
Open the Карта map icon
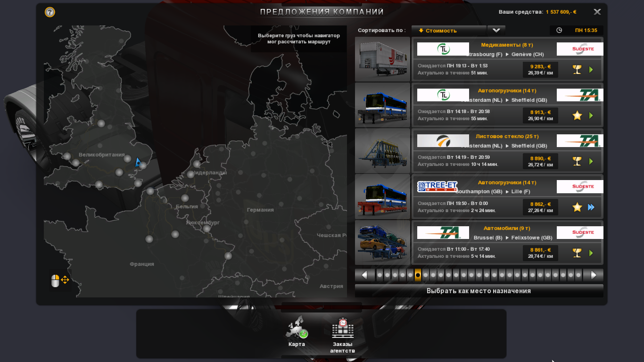297,332
